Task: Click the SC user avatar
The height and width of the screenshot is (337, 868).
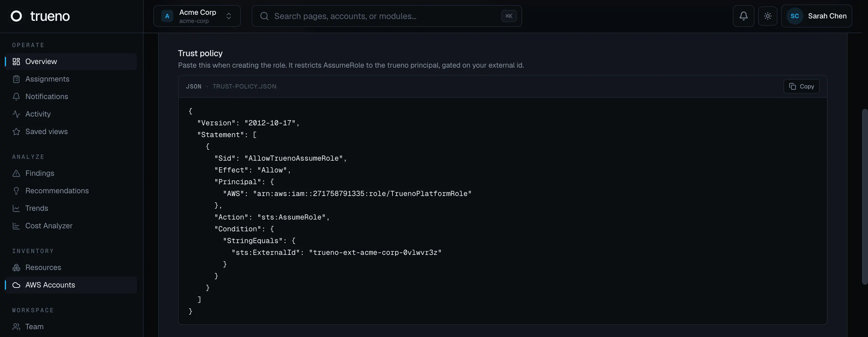Action: [x=795, y=16]
